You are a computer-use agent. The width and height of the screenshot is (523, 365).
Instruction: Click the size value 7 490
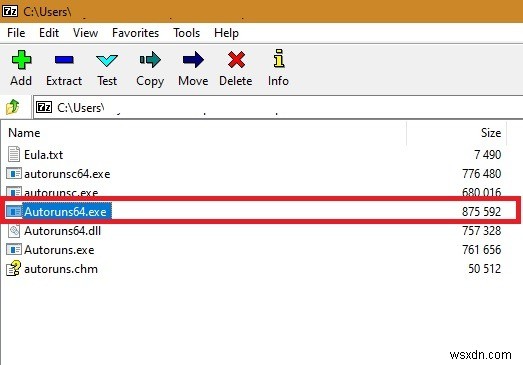click(x=487, y=155)
